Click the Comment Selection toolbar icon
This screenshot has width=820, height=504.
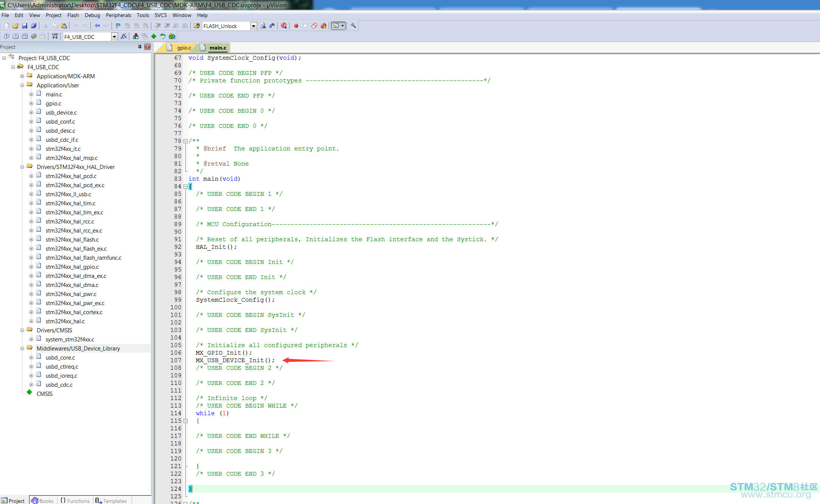click(x=176, y=26)
